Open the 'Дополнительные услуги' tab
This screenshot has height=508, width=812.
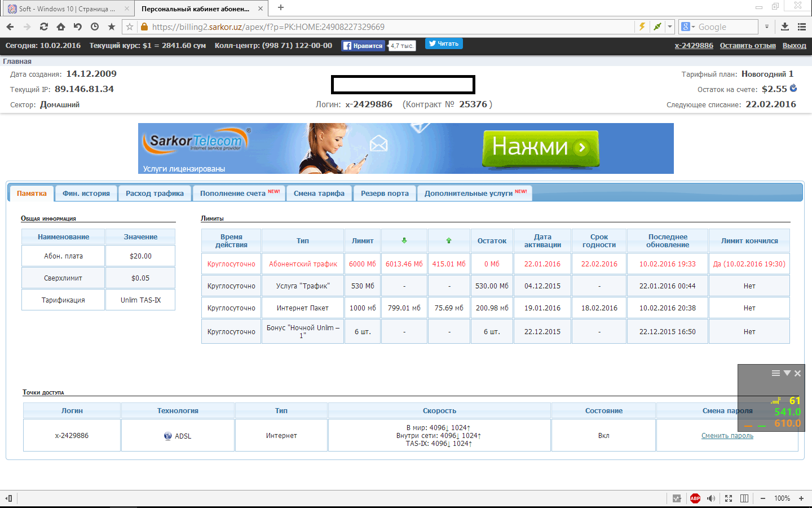[475, 193]
